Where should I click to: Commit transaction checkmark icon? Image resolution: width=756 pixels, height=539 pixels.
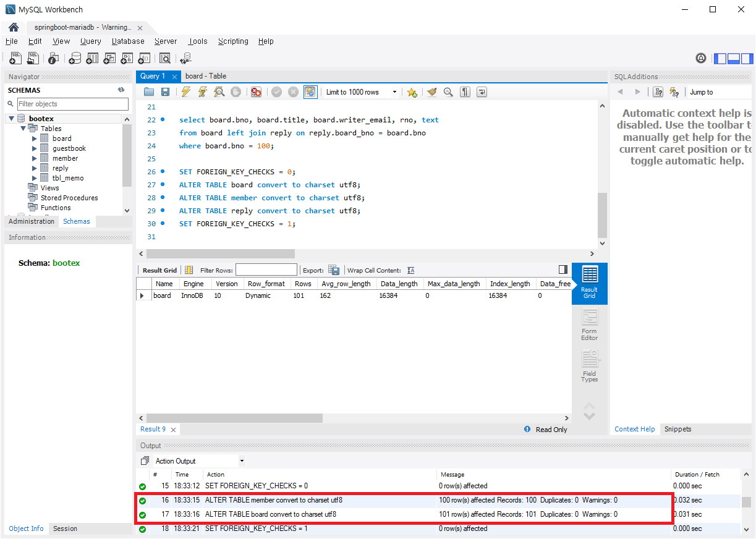point(276,92)
